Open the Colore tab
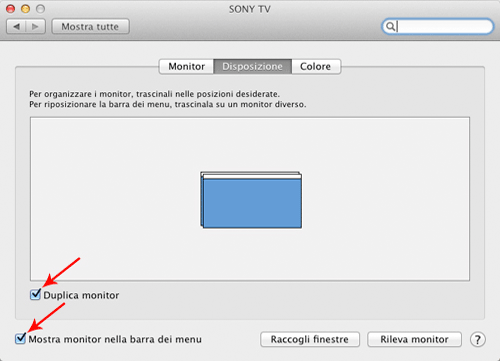 point(316,66)
